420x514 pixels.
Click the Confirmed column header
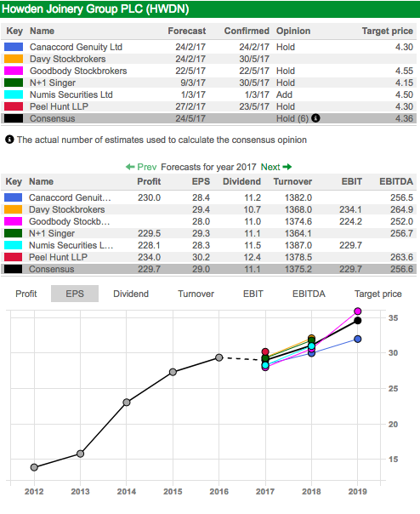click(247, 31)
